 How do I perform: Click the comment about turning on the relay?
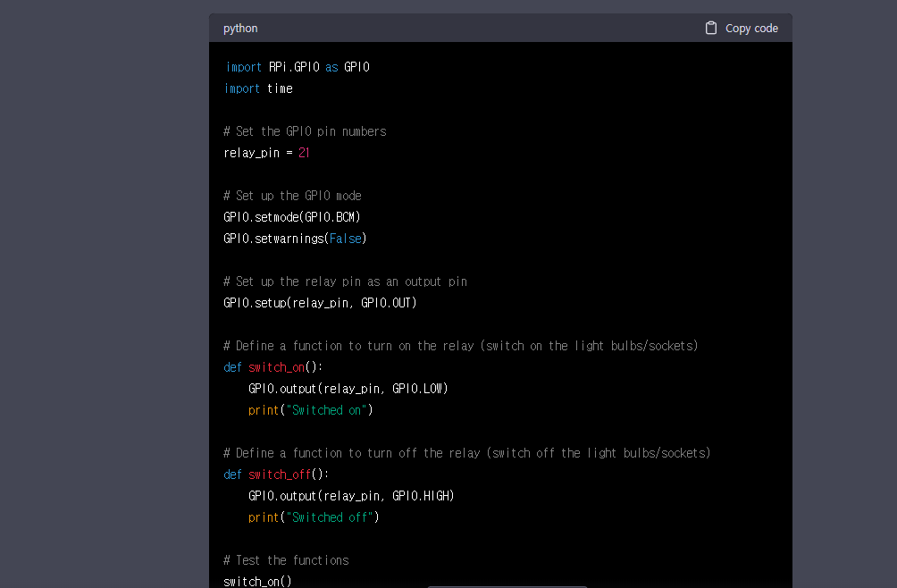point(461,346)
